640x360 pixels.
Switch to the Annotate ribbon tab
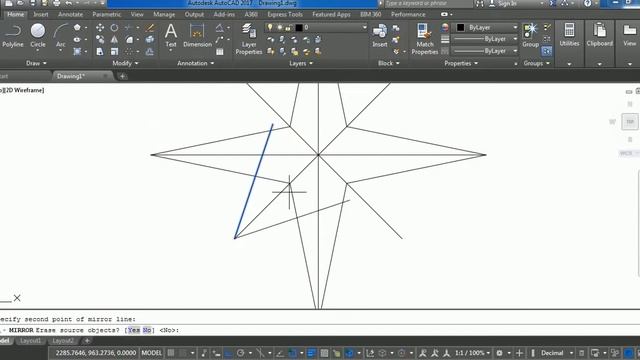[x=70, y=14]
